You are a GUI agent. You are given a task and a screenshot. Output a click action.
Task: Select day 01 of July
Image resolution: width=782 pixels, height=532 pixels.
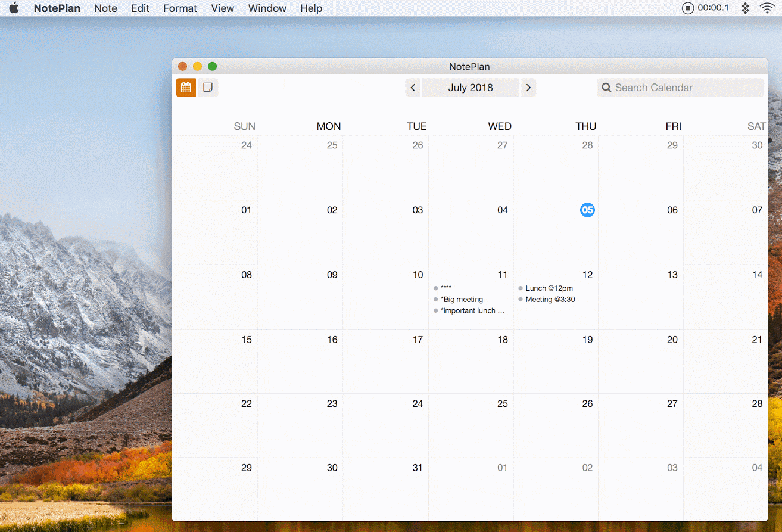247,210
